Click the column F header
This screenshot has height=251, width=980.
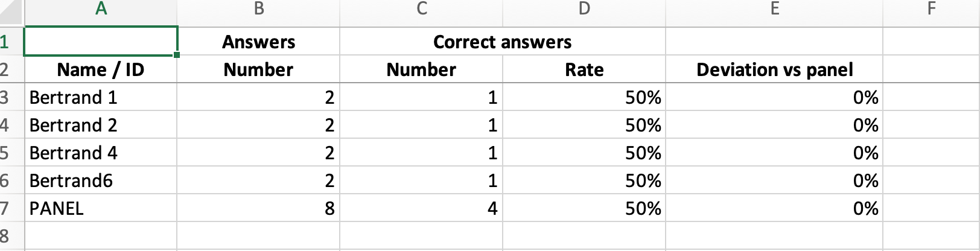(931, 8)
